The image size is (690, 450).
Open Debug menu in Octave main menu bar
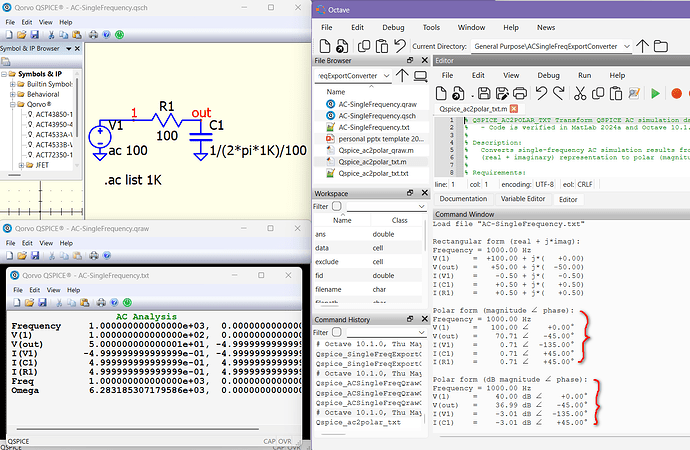pos(393,27)
